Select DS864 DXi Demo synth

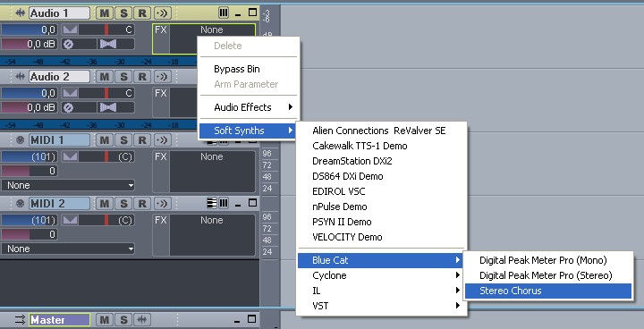tap(381, 176)
